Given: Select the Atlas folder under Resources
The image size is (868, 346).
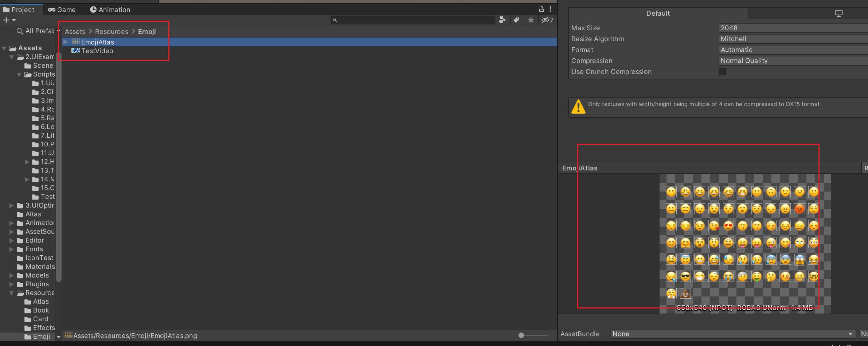Looking at the screenshot, I should [x=36, y=302].
